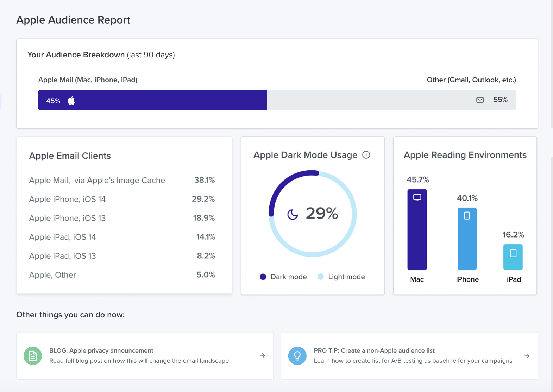The width and height of the screenshot is (553, 392).
Task: Click the Apple Audience Report heading
Action: (x=73, y=20)
